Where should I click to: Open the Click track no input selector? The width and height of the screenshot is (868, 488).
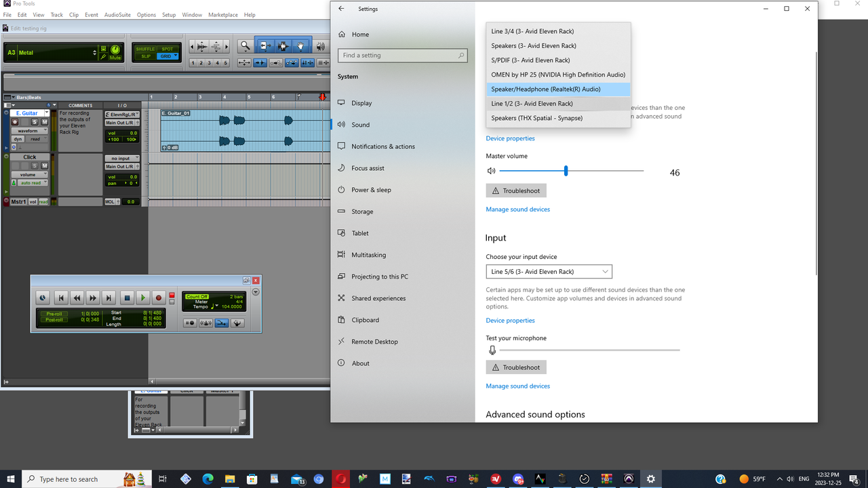[x=122, y=159]
